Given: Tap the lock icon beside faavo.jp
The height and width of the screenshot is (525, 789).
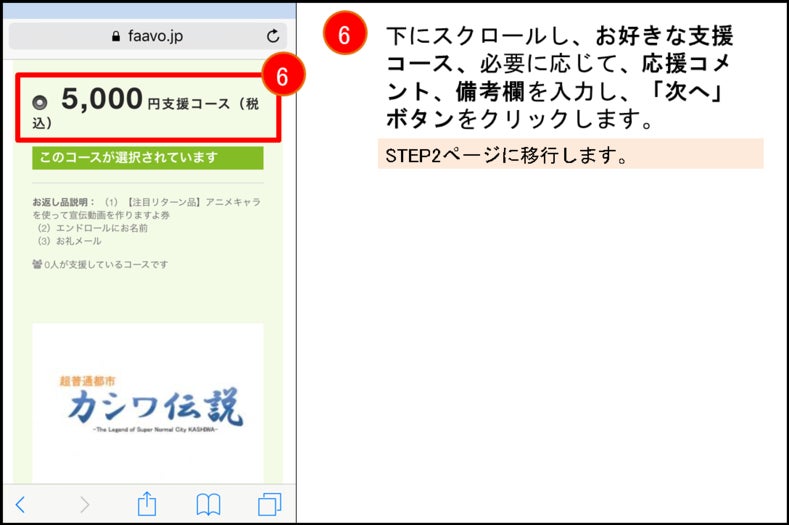Looking at the screenshot, I should point(116,36).
